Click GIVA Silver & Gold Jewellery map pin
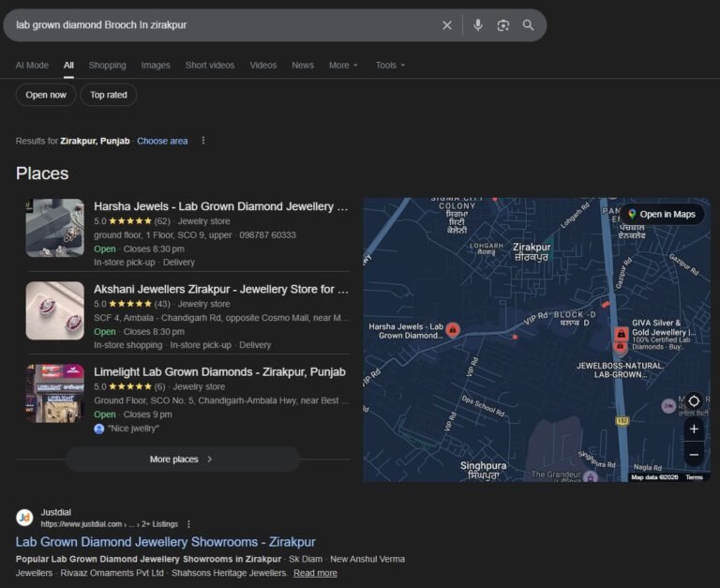720x588 pixels. click(621, 334)
